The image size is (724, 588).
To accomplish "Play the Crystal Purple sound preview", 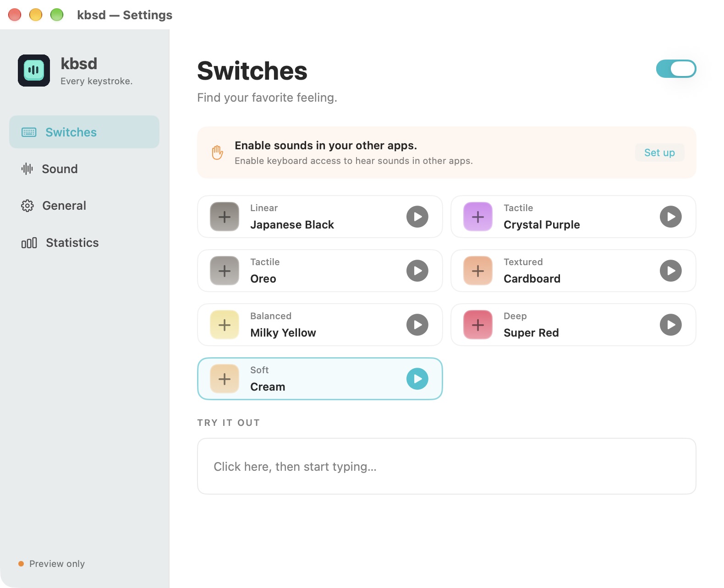I will pyautogui.click(x=671, y=217).
